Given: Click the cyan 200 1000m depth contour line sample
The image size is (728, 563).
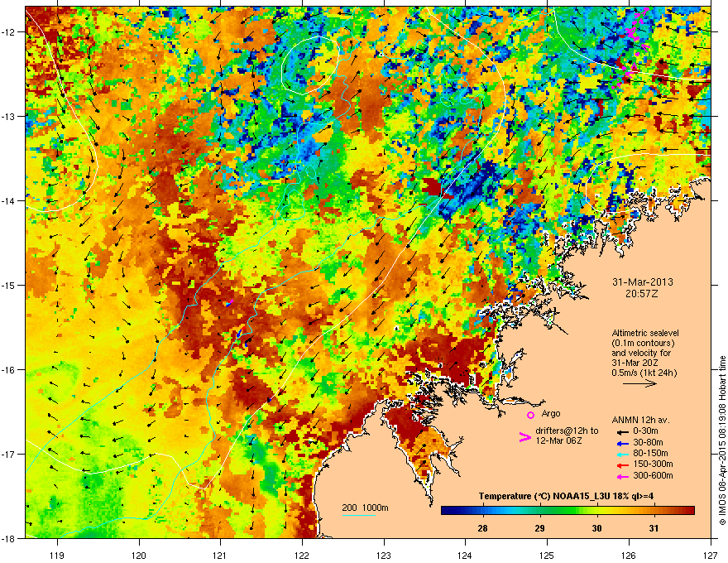Looking at the screenshot, I should coord(359,515).
